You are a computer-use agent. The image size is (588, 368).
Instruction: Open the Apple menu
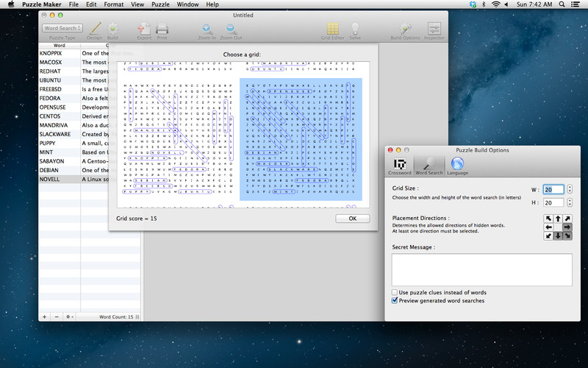point(11,4)
